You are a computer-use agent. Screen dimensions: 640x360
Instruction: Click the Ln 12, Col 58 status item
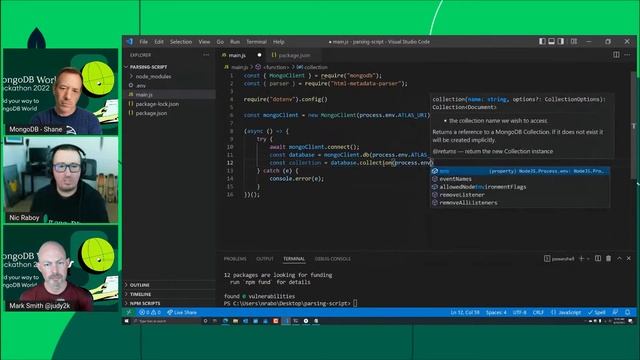465,312
